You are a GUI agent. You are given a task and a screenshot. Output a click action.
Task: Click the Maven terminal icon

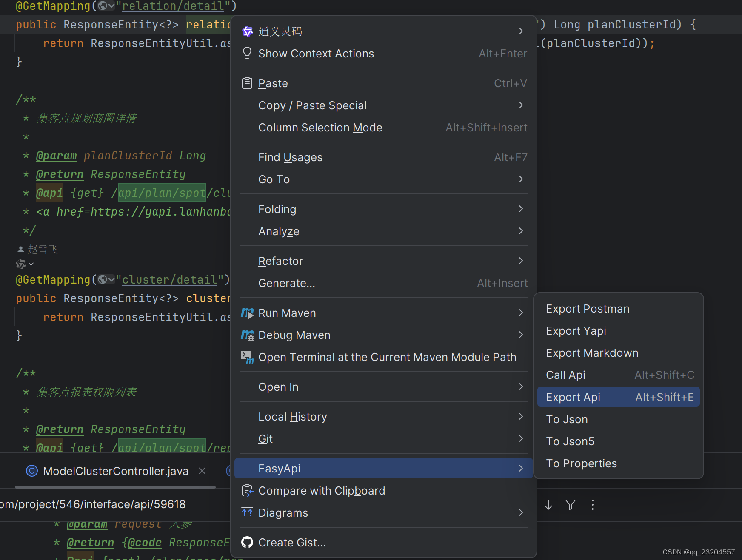tap(247, 357)
